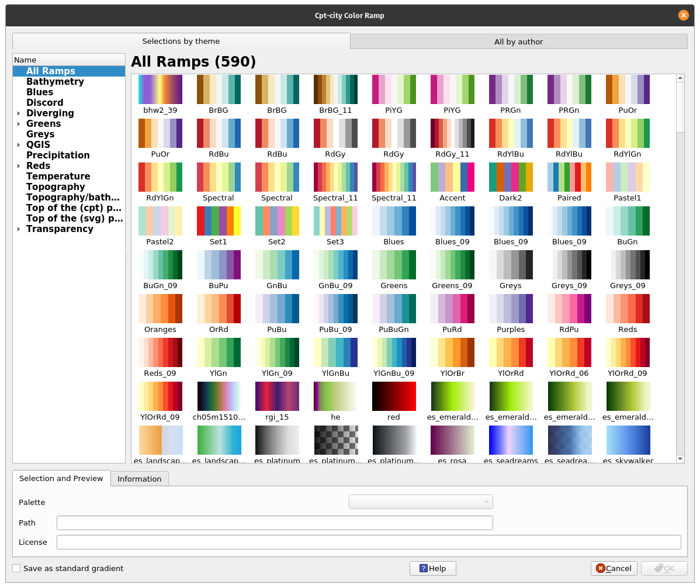The image size is (700, 588).
Task: Click the bhw2_39 gradient ramp
Action: [160, 89]
